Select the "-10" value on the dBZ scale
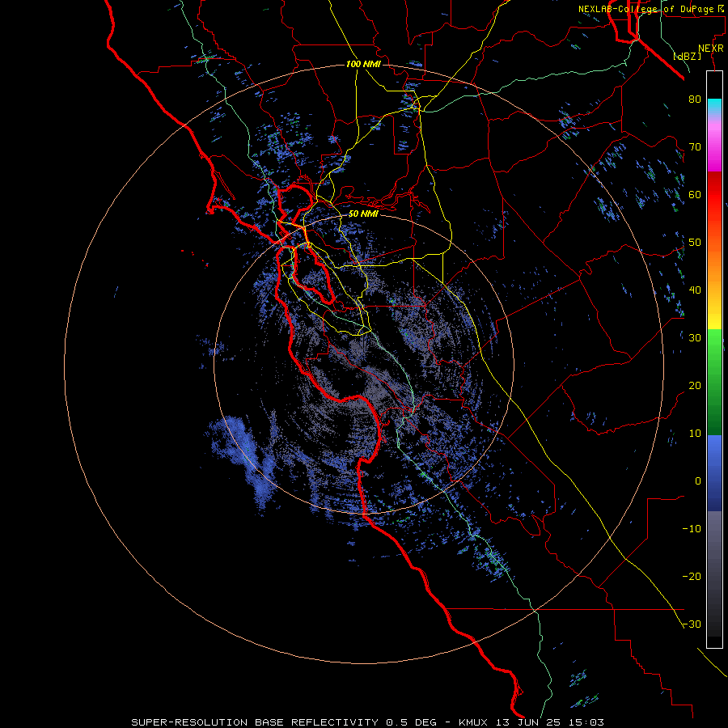This screenshot has height=728, width=728. click(692, 529)
